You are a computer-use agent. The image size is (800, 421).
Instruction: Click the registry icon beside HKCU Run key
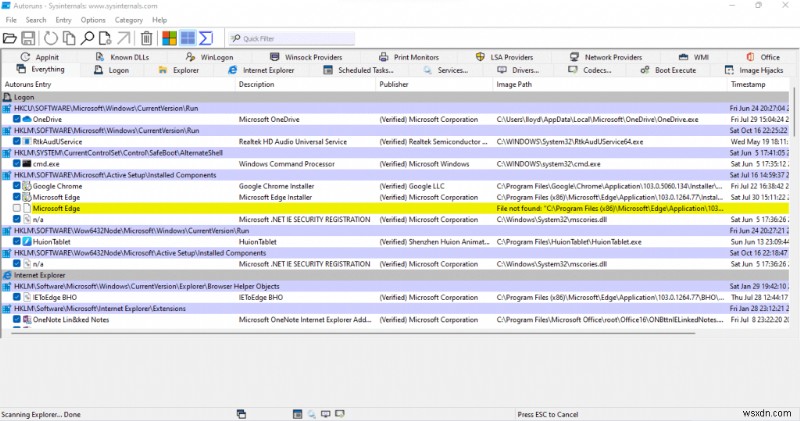coord(7,108)
